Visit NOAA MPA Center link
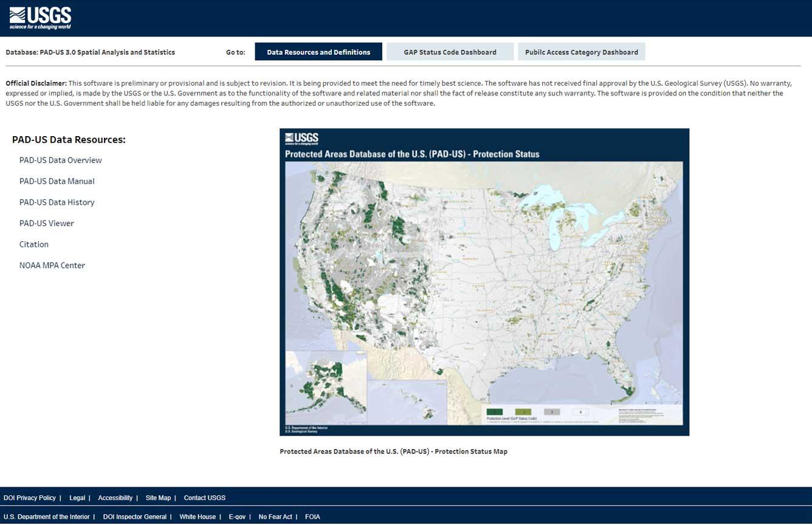Screen dimensions: 812x525 click(x=52, y=266)
